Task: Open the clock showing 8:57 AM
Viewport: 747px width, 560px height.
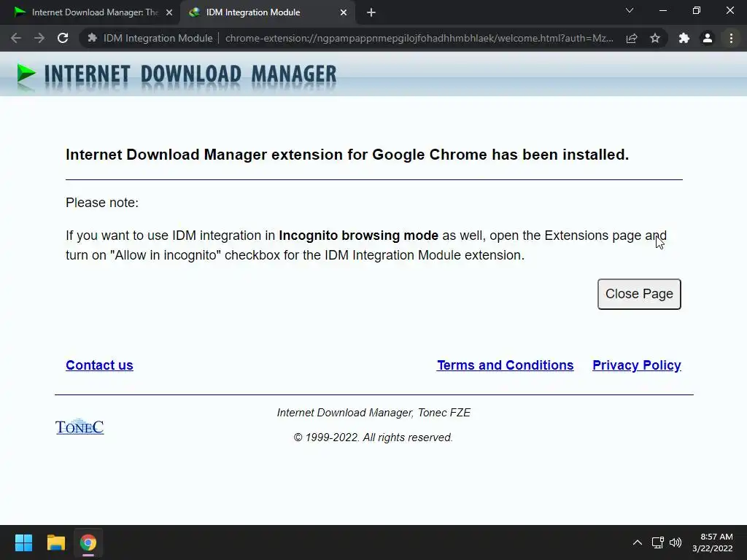Action: pyautogui.click(x=712, y=542)
